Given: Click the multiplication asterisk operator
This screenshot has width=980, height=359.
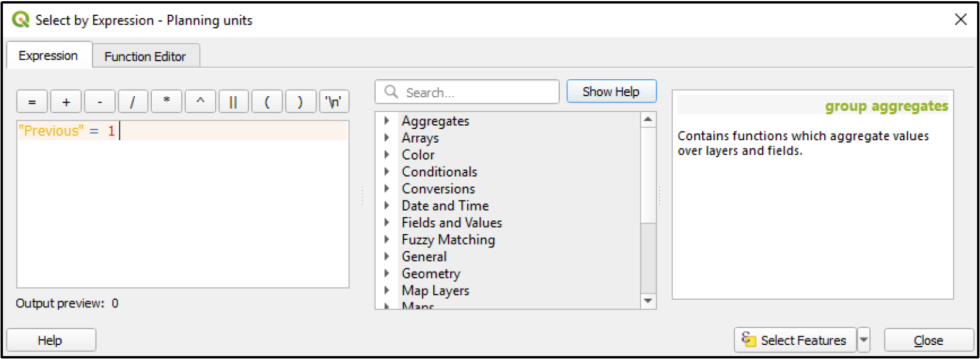Looking at the screenshot, I should (166, 101).
